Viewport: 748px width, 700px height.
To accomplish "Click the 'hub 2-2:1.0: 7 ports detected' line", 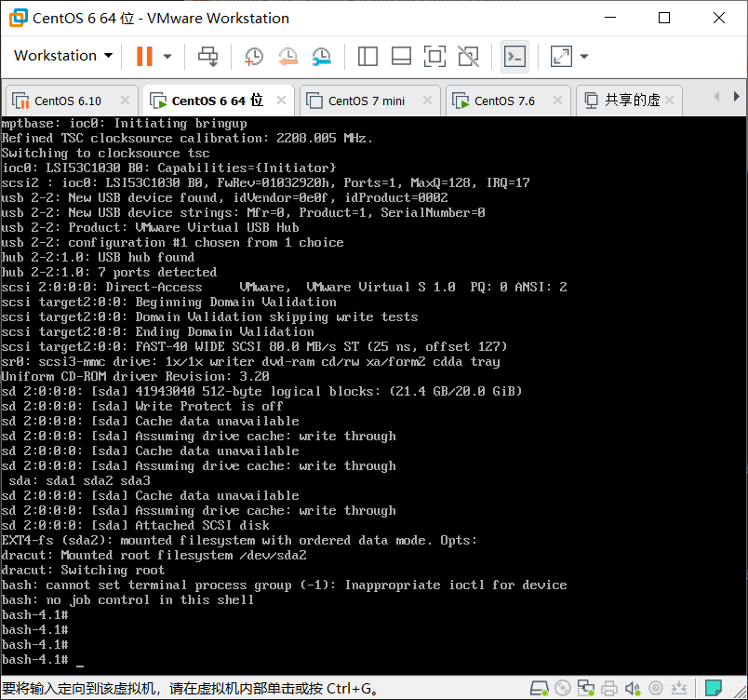I will pyautogui.click(x=109, y=272).
